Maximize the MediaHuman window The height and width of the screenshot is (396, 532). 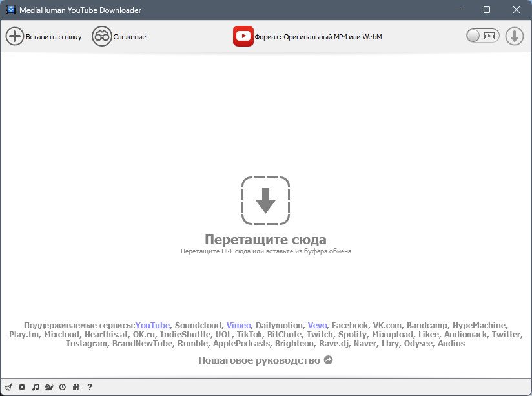click(x=487, y=10)
